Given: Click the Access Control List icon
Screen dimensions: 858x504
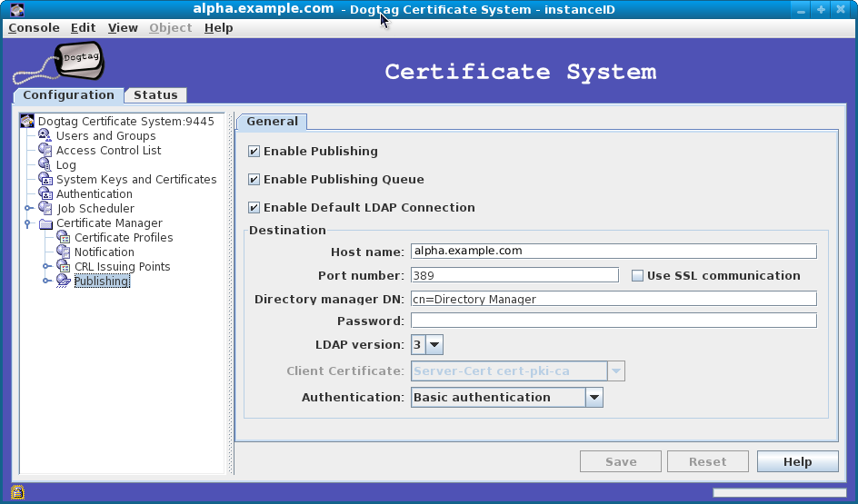Looking at the screenshot, I should pyautogui.click(x=45, y=150).
